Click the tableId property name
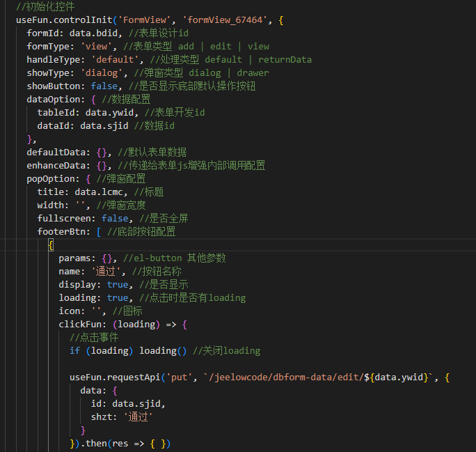 click(x=56, y=113)
